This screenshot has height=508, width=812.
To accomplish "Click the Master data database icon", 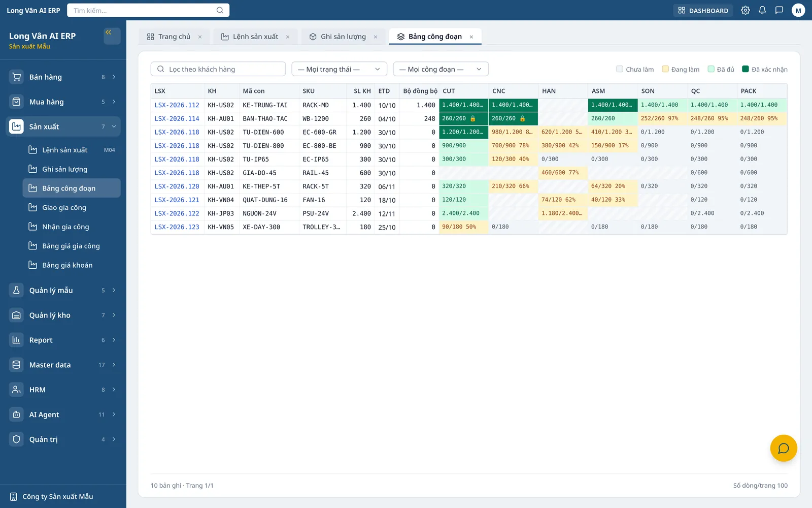I will [16, 365].
